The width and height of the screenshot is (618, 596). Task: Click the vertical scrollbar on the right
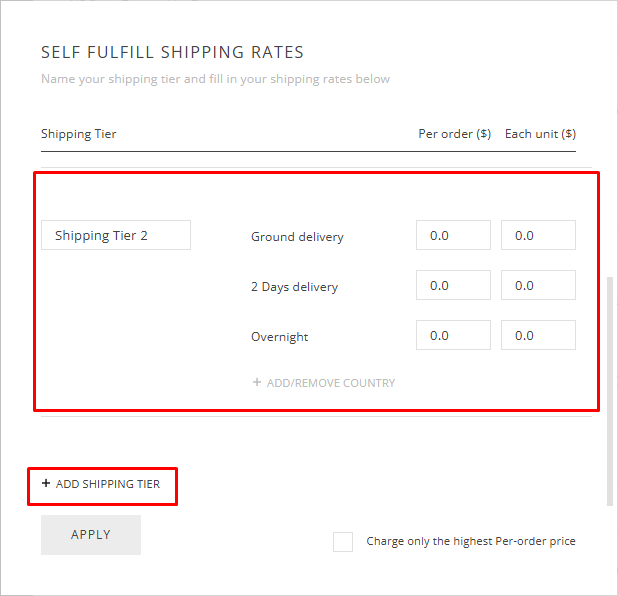click(x=610, y=390)
